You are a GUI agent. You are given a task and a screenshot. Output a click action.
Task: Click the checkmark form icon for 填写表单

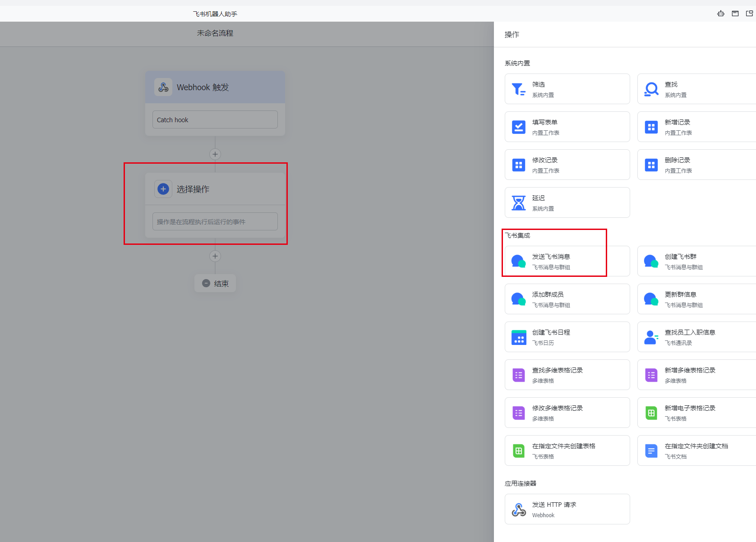click(518, 127)
